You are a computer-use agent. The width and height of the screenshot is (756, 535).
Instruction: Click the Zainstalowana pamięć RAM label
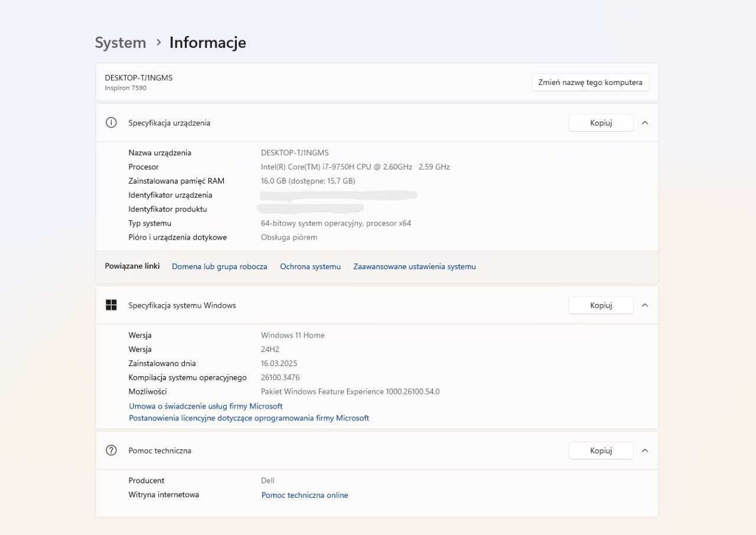[177, 181]
